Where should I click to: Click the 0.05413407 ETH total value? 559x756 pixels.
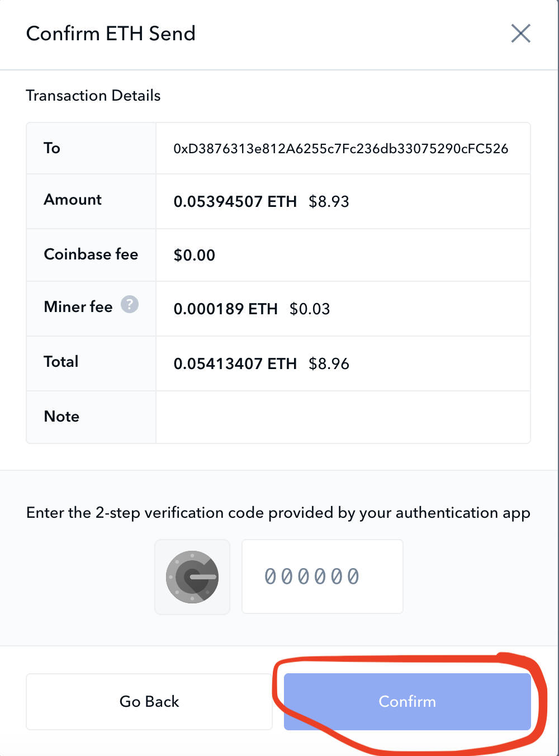pos(235,364)
